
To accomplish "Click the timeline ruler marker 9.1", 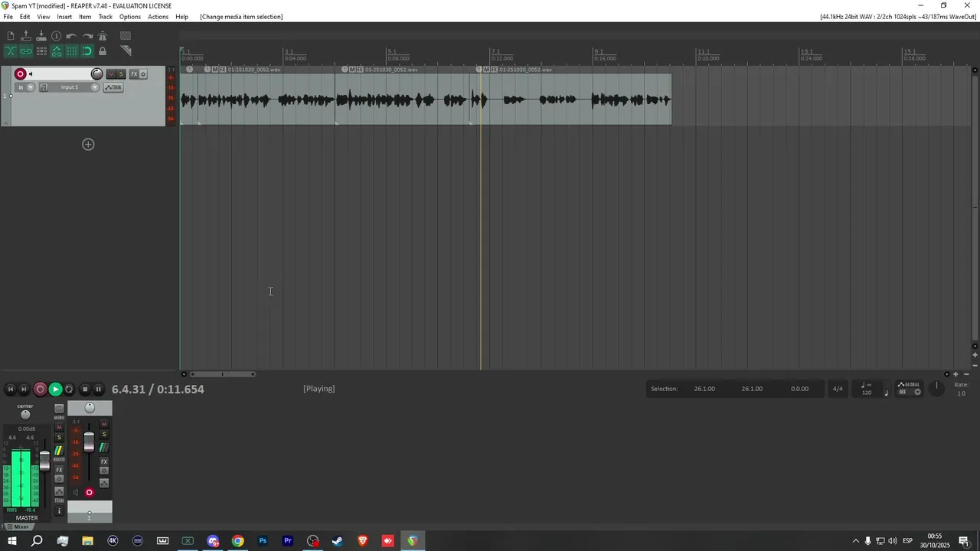I will 599,51.
